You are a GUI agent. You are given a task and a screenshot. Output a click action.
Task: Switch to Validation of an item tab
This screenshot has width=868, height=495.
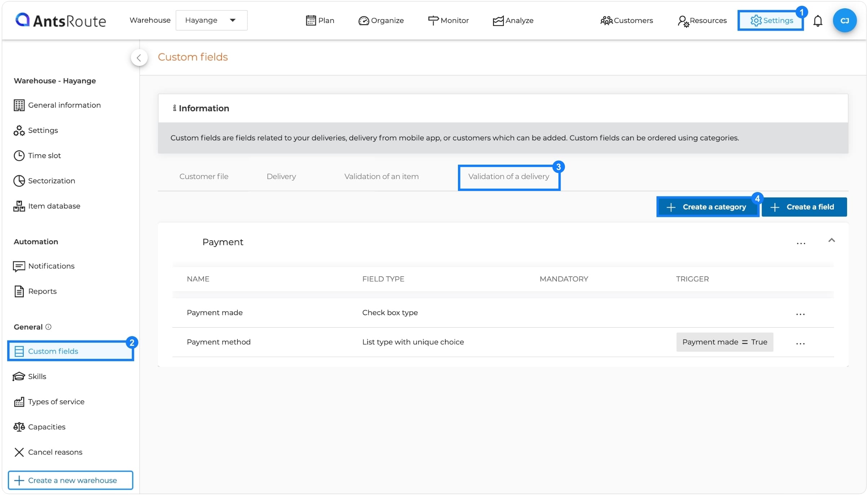pos(381,176)
